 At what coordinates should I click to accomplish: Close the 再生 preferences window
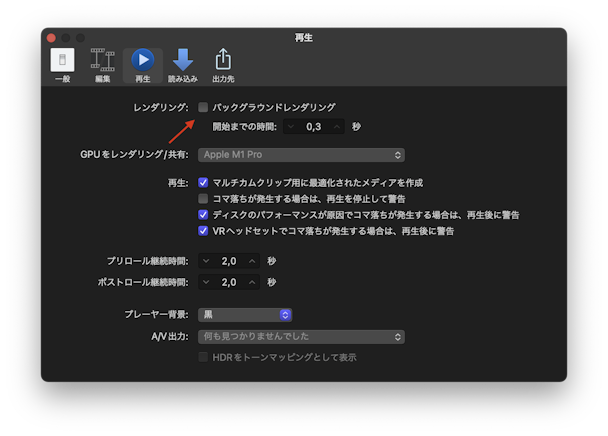(51, 38)
